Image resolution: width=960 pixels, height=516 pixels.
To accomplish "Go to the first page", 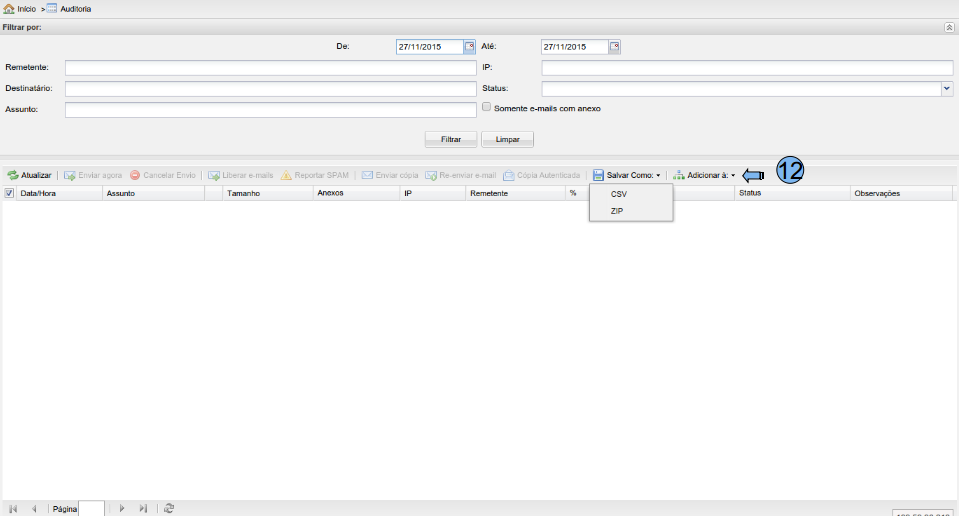I will 14,509.
